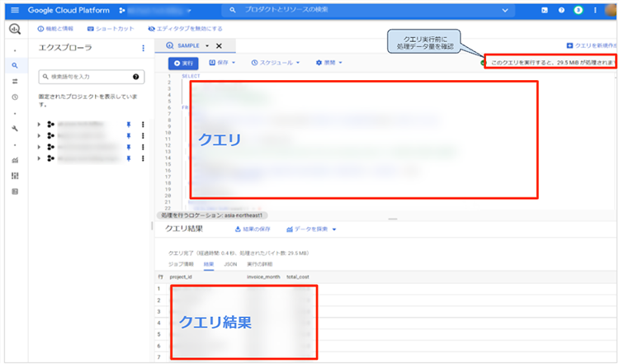Switch to the 結果 results tab
Image resolution: width=619 pixels, height=364 pixels.
[209, 264]
